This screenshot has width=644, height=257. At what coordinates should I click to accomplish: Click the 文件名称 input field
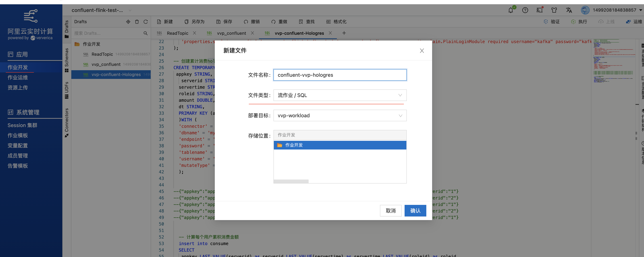tap(340, 75)
